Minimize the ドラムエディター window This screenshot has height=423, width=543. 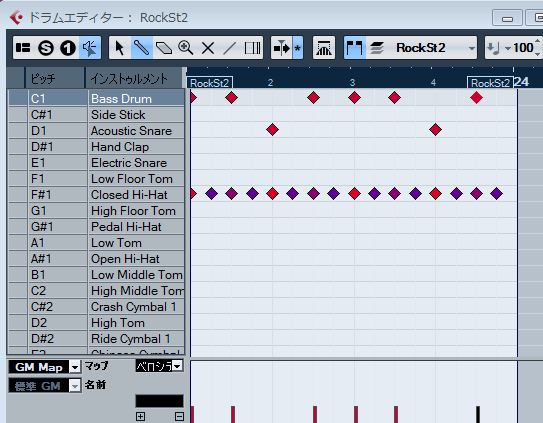(x=507, y=18)
